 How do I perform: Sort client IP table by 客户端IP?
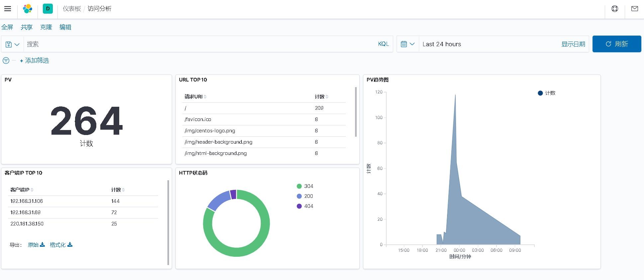[22, 190]
